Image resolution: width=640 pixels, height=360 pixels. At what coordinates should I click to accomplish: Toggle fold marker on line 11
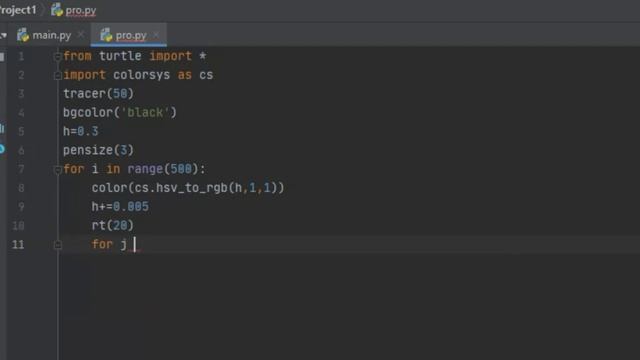tap(58, 245)
